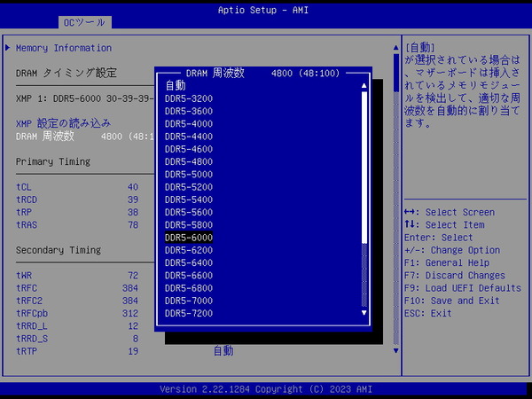Click the F10: Save and Exit hint

[451, 301]
